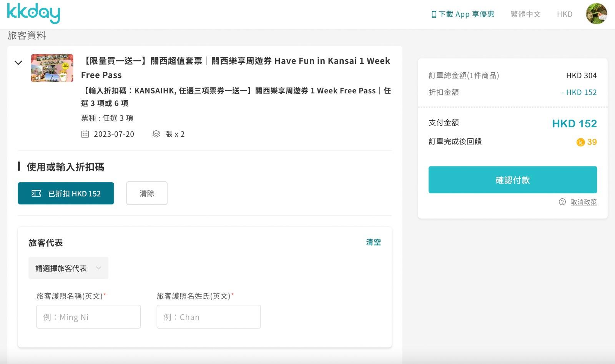615x364 pixels.
Task: Click the KKday logo
Action: 33,13
